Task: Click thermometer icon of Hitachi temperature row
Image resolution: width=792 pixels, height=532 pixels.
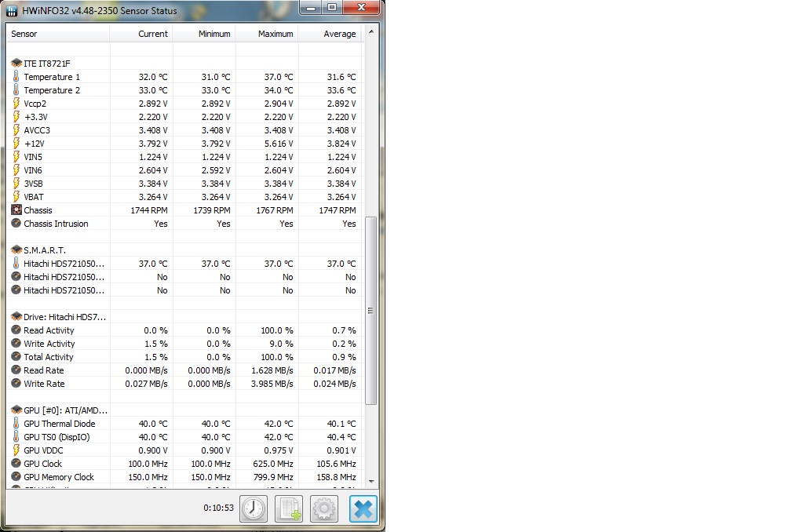Action: [16, 264]
